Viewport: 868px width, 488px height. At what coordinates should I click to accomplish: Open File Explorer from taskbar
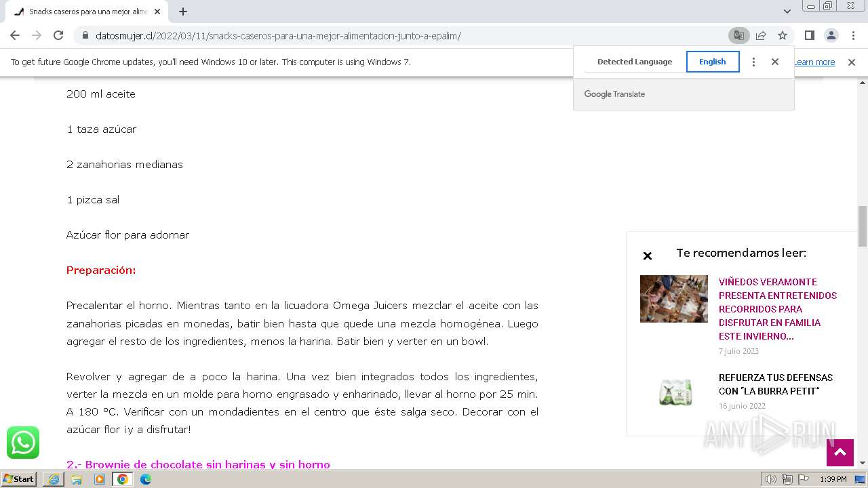pyautogui.click(x=77, y=479)
